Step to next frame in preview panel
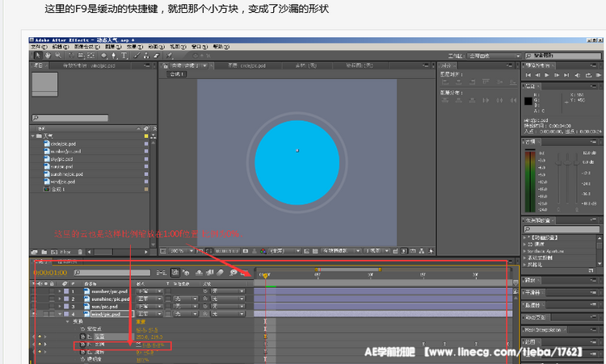This screenshot has width=606, height=364. [x=557, y=75]
